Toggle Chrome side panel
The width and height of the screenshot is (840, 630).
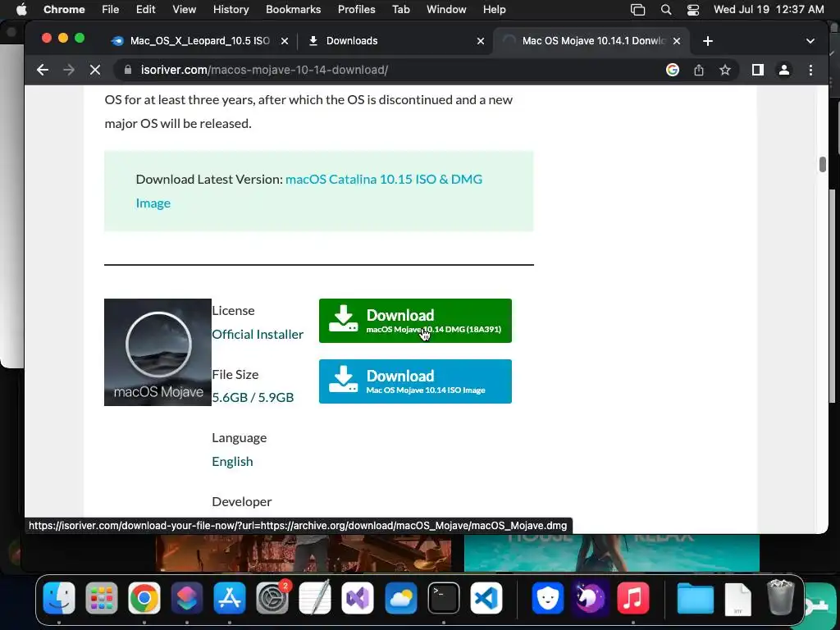(757, 70)
